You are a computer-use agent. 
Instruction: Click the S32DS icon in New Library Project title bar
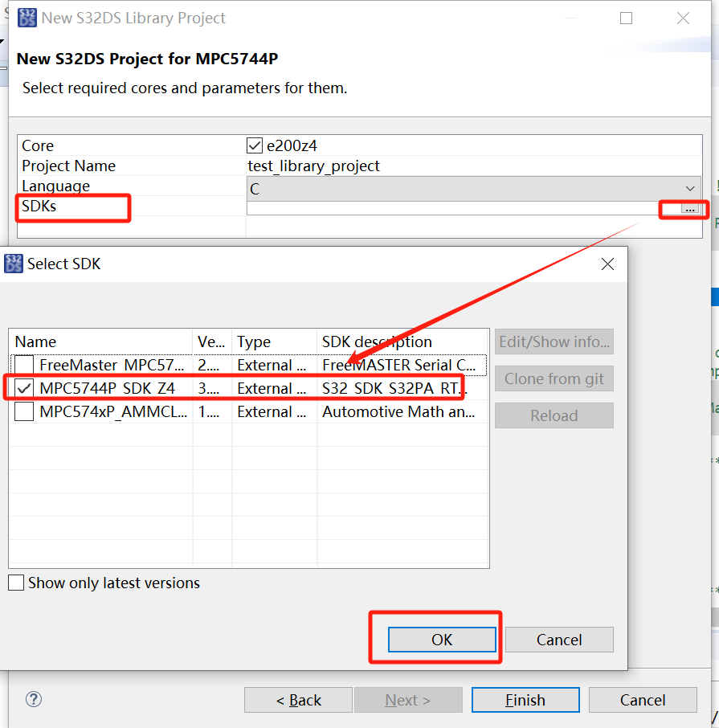tap(27, 18)
